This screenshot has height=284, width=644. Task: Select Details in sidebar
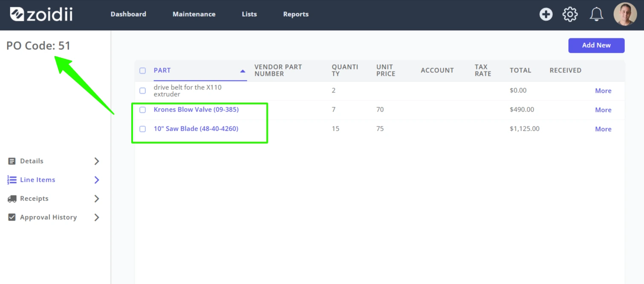click(32, 161)
